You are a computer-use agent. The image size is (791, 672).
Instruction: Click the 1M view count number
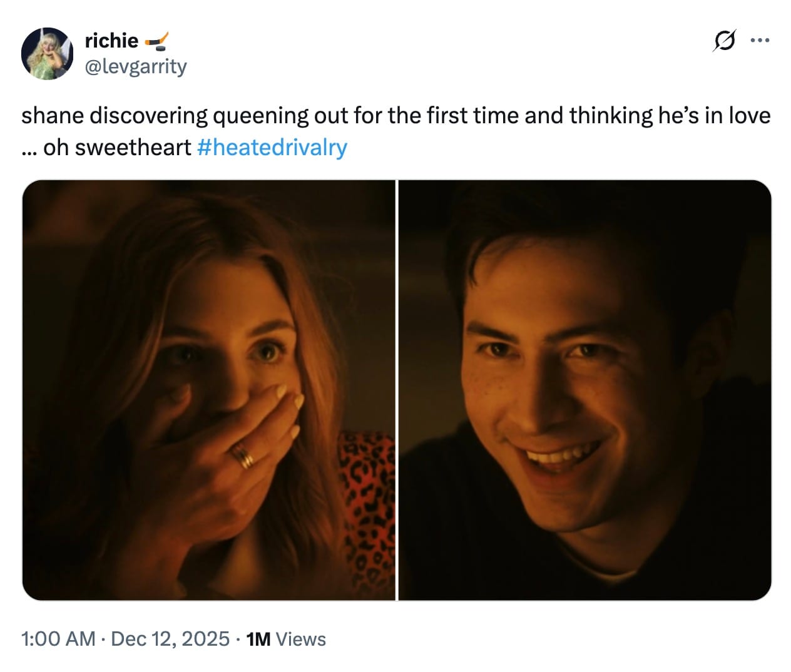click(258, 639)
